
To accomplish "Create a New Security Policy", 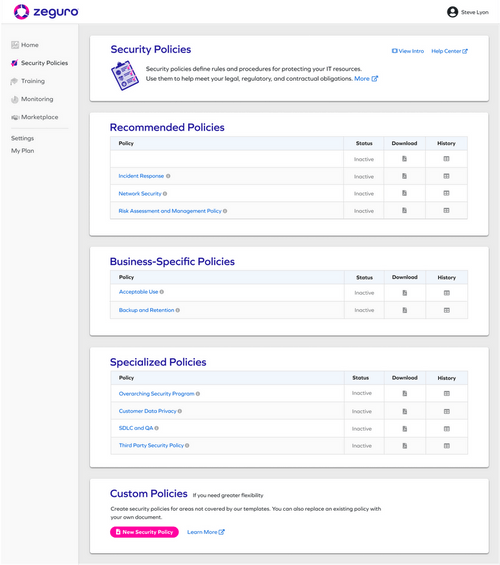I will [144, 532].
